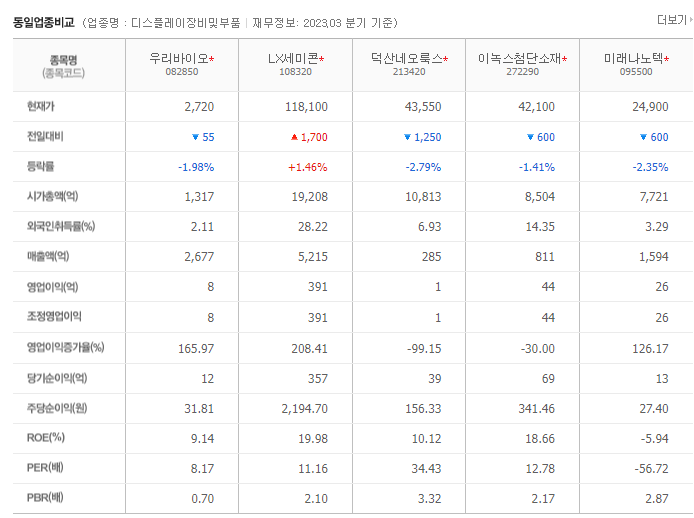Click the 시가총액(억) row label
Image resolution: width=694 pixels, height=518 pixels.
point(53,196)
